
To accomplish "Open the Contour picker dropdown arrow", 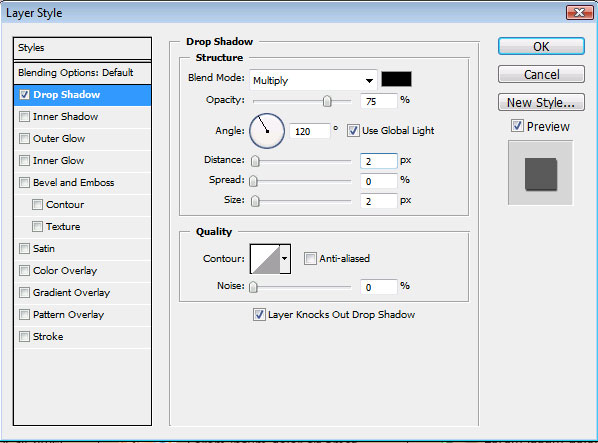I will [x=285, y=259].
